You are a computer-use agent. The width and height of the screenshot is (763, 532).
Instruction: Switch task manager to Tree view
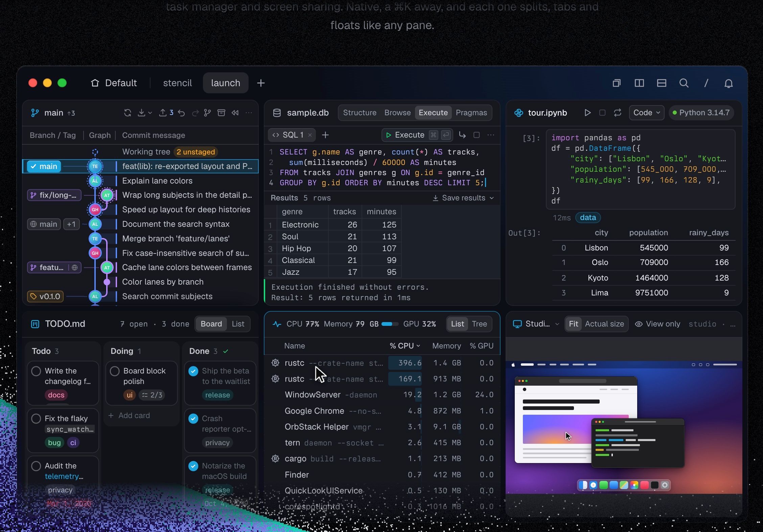[479, 324]
